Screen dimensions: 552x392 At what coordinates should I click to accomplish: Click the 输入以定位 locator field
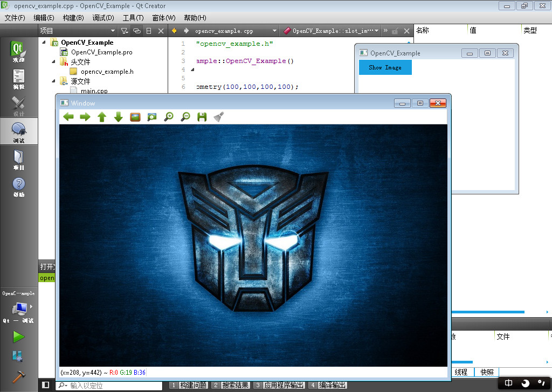[x=108, y=385]
